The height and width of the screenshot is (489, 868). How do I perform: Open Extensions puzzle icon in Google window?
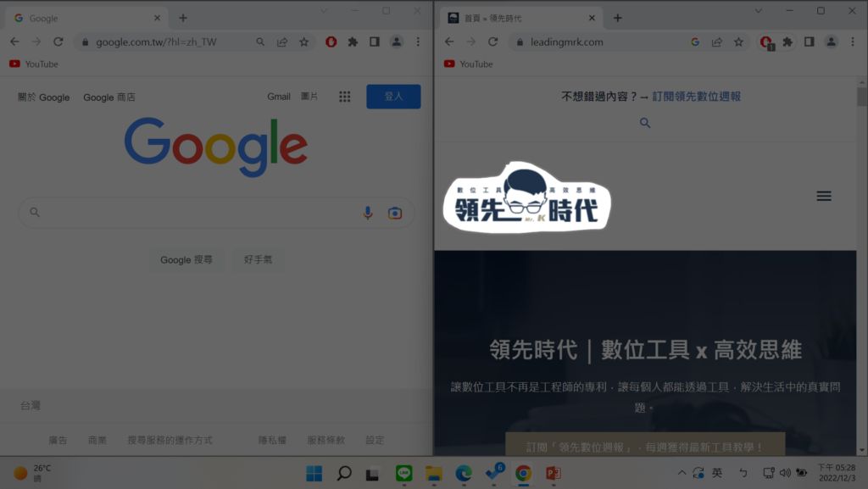[x=353, y=42]
